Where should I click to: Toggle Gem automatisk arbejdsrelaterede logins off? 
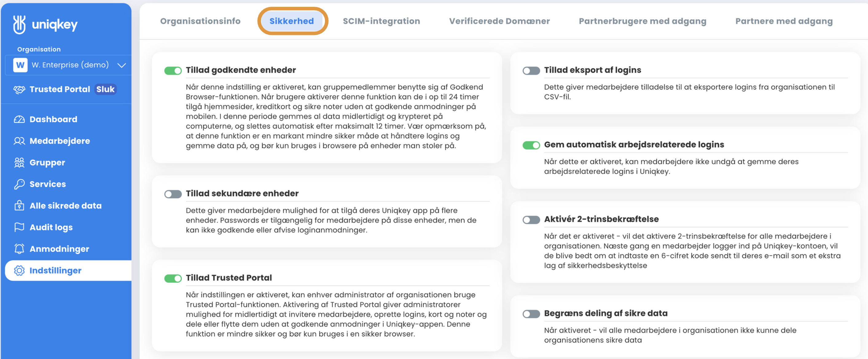click(531, 145)
